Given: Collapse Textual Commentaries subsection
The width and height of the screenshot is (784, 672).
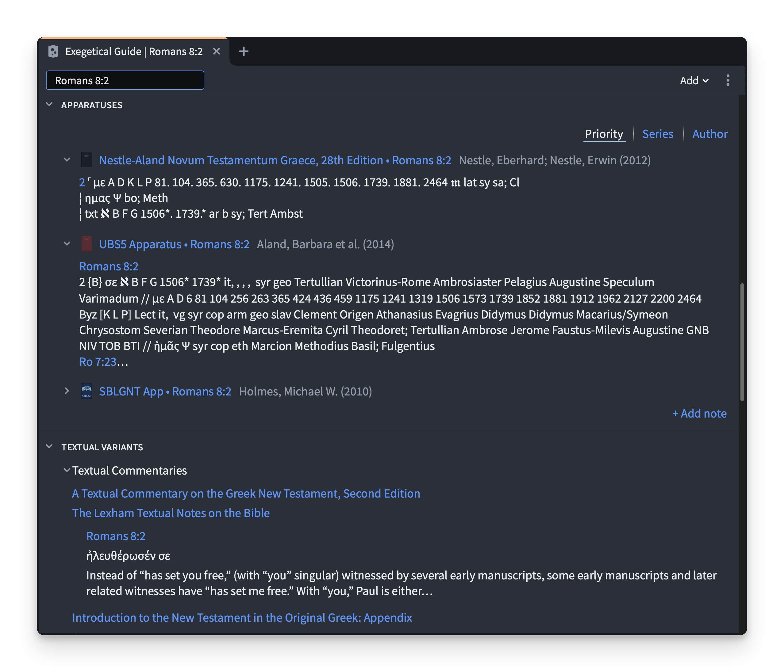Looking at the screenshot, I should click(67, 470).
